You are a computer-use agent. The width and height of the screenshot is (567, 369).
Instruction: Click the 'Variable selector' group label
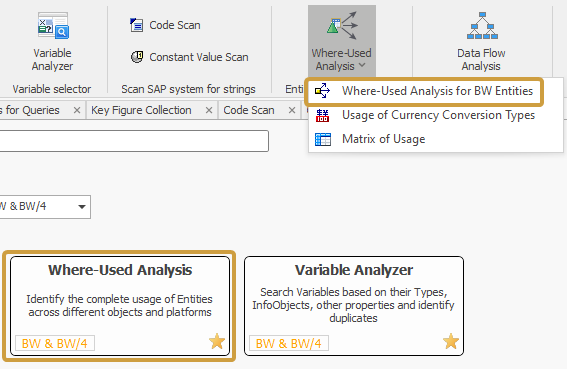pyautogui.click(x=52, y=89)
